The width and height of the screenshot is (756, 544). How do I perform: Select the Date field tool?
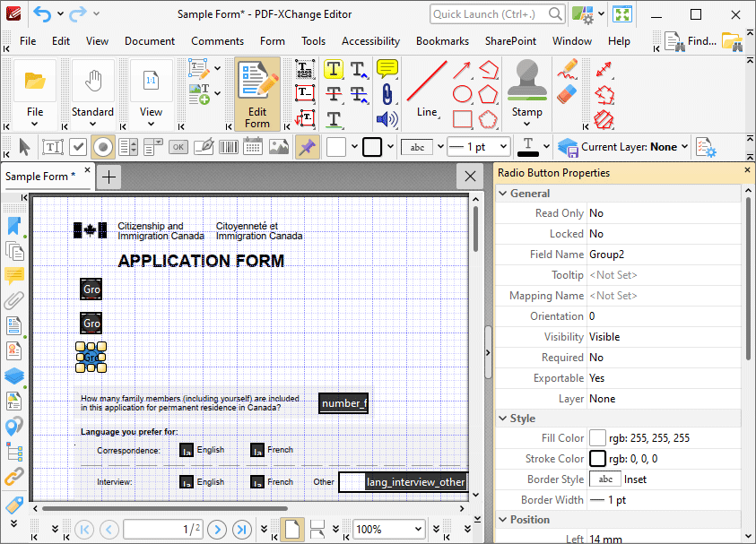pyautogui.click(x=253, y=147)
